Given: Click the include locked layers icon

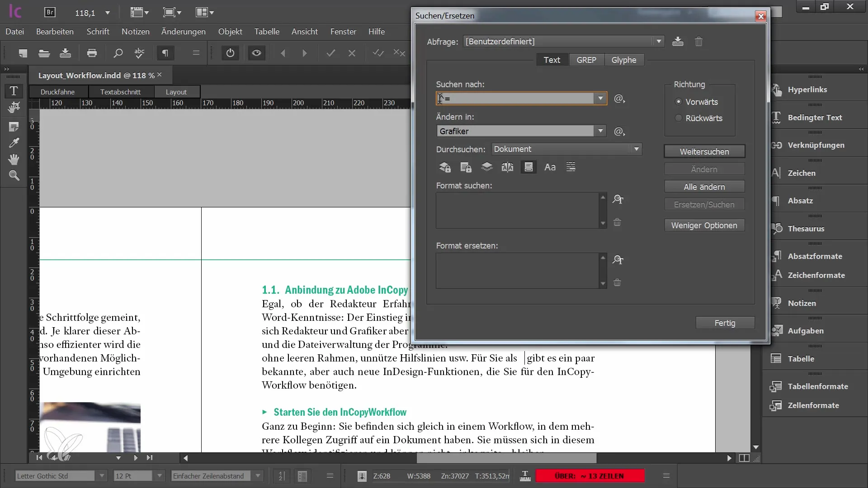Looking at the screenshot, I should point(445,168).
